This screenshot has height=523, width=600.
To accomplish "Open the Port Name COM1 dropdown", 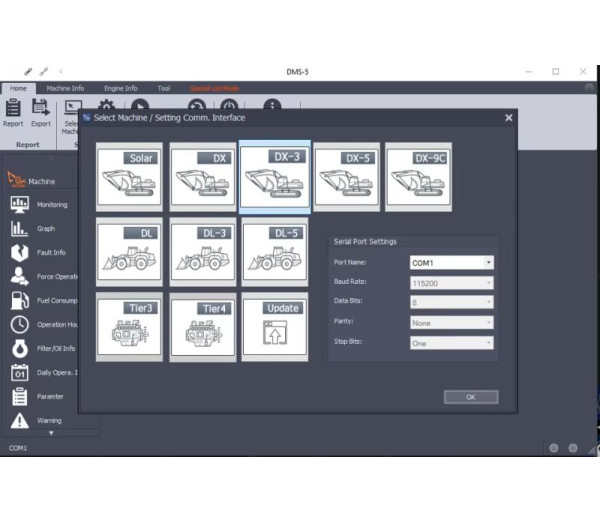I will (x=452, y=263).
